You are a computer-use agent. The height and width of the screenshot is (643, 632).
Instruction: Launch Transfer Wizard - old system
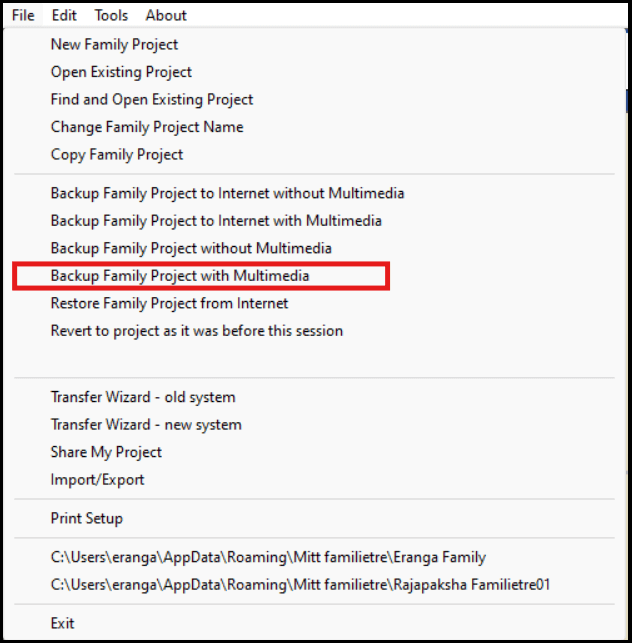[x=143, y=397]
